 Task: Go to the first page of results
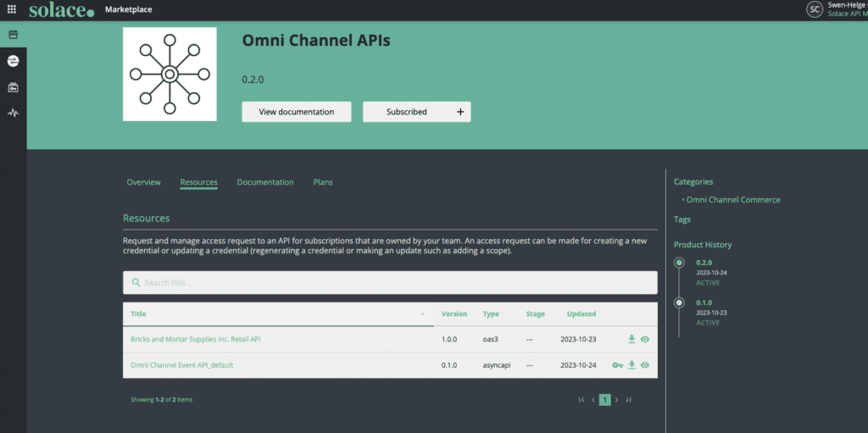(581, 400)
